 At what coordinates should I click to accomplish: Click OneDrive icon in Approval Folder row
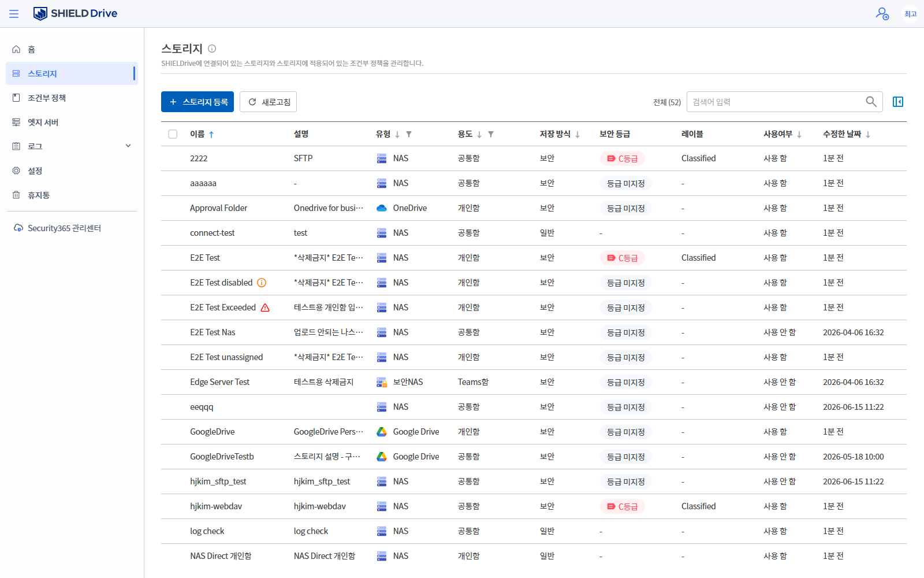[382, 208]
